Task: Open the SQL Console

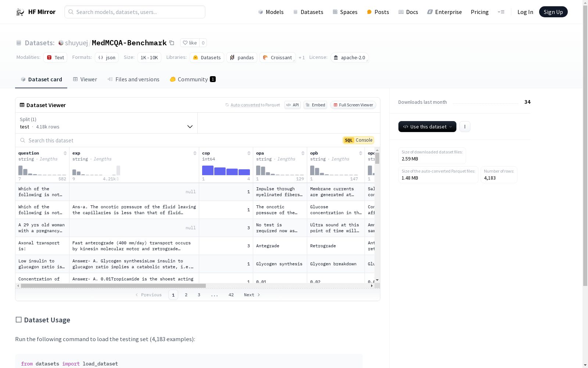Action: tap(358, 140)
